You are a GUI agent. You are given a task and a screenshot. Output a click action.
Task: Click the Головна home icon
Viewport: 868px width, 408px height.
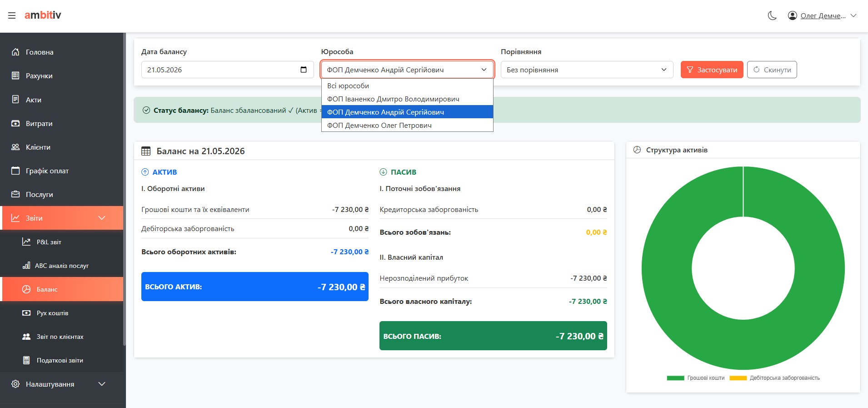pyautogui.click(x=15, y=52)
